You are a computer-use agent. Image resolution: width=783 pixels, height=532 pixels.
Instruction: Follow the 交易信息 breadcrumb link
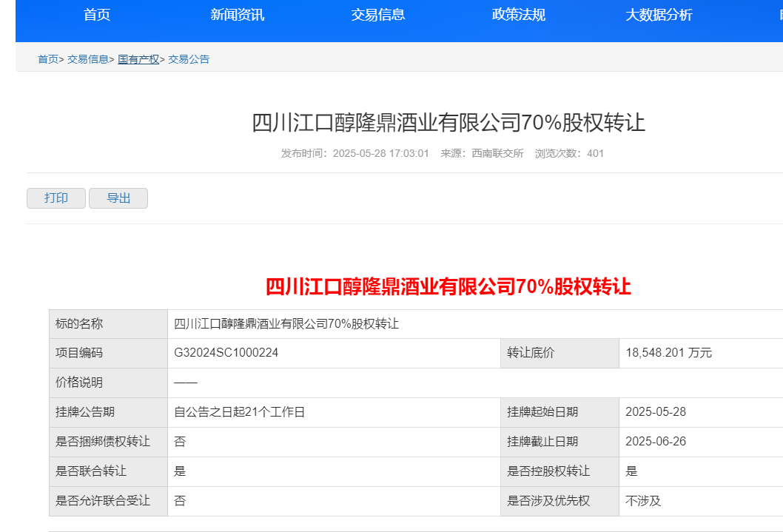89,58
